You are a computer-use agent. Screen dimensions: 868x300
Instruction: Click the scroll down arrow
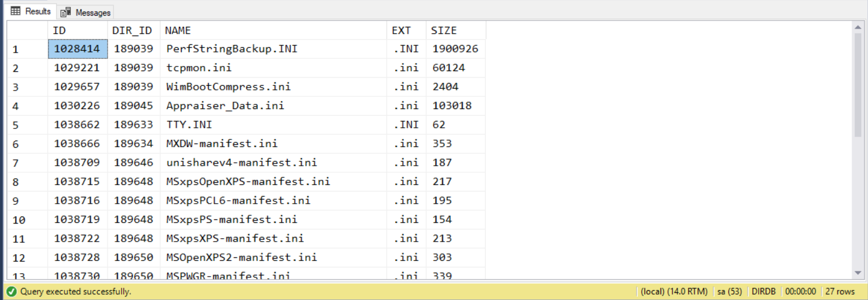pyautogui.click(x=857, y=273)
